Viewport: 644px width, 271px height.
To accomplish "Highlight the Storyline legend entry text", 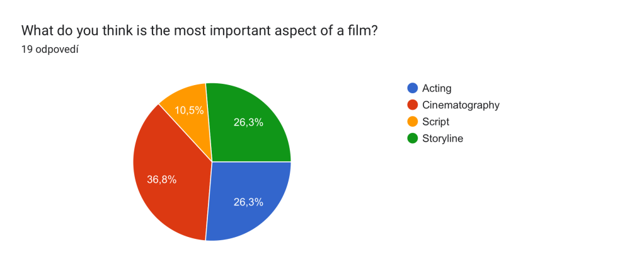I will (442, 139).
